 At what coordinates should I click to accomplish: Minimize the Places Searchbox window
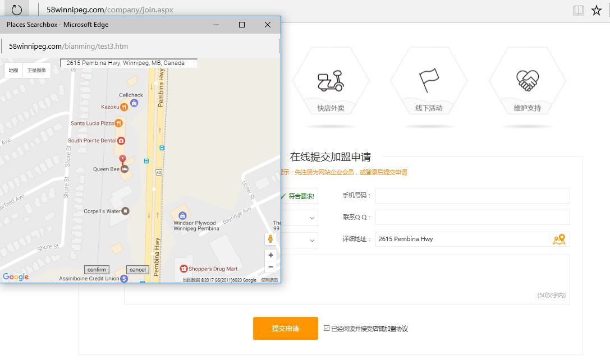[216, 25]
